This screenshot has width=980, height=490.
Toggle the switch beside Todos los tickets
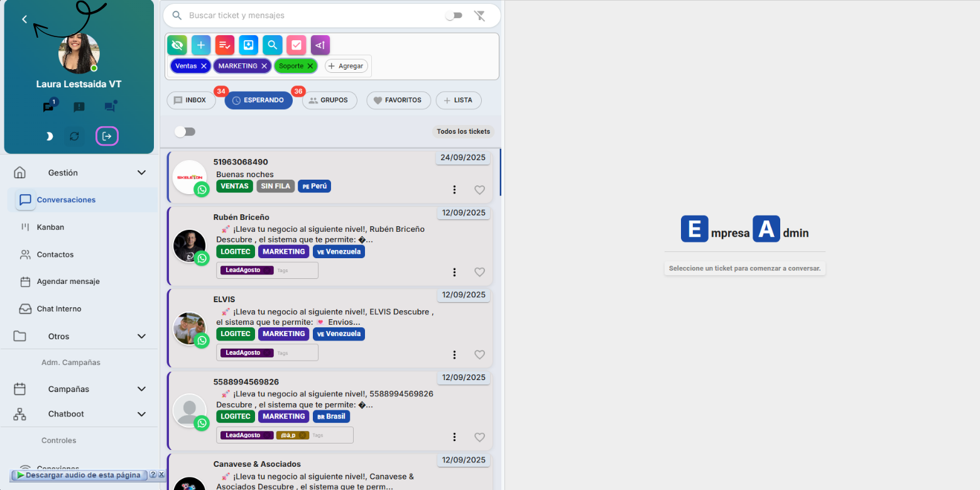pyautogui.click(x=185, y=131)
